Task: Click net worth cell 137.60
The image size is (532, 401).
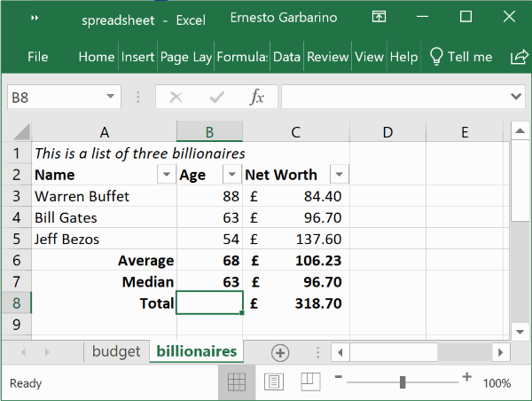Action: (x=296, y=239)
